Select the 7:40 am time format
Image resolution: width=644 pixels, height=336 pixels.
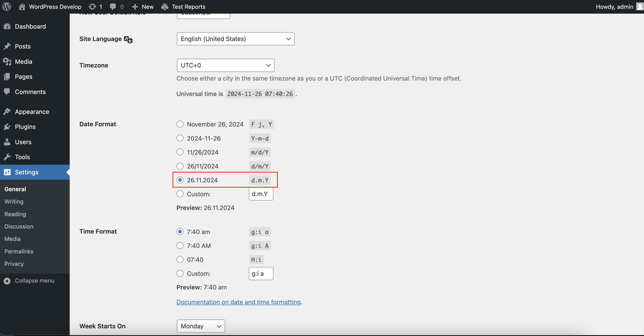pos(180,232)
